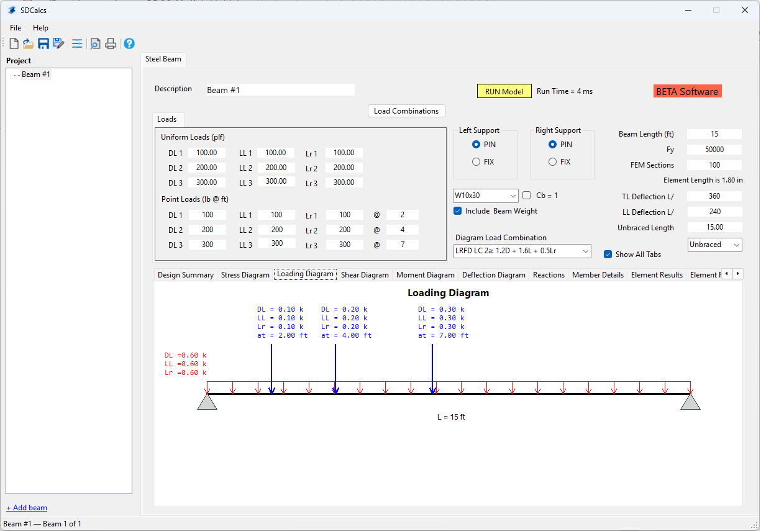Click the Print Preview magnifier icon
Screen dimensions: 761x532
95,43
